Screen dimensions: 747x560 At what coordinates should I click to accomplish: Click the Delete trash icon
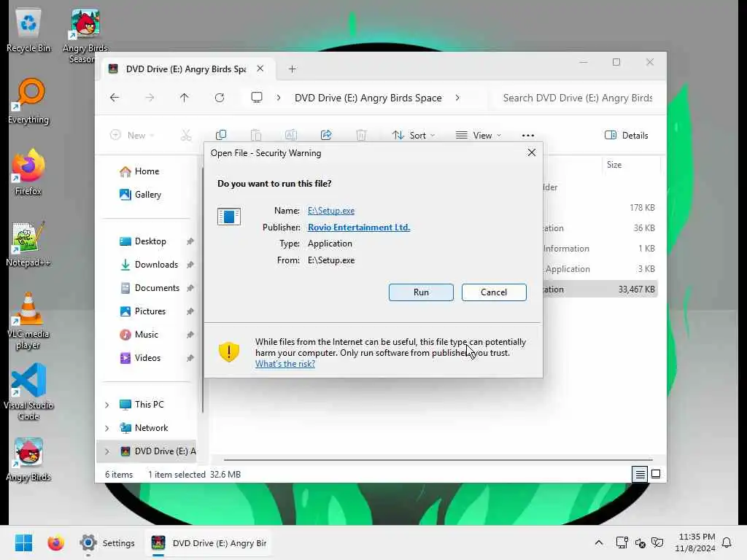point(361,135)
